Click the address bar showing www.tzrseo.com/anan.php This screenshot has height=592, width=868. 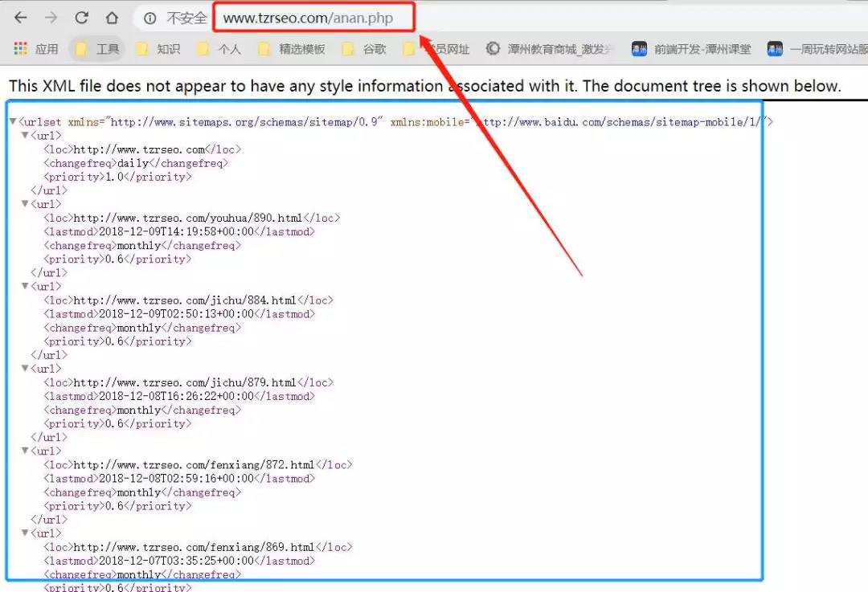click(x=313, y=18)
